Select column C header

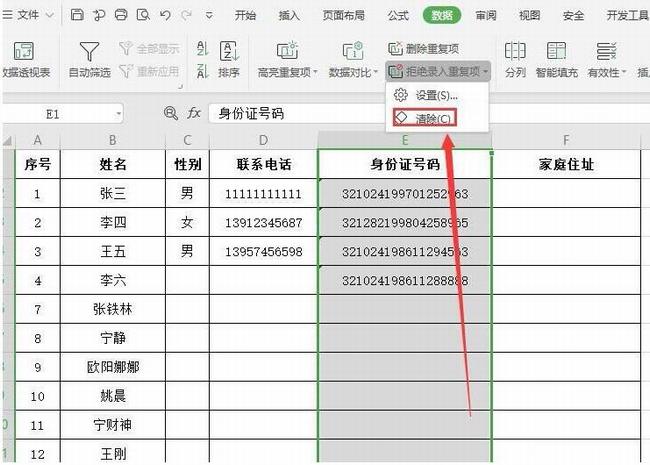(187, 140)
